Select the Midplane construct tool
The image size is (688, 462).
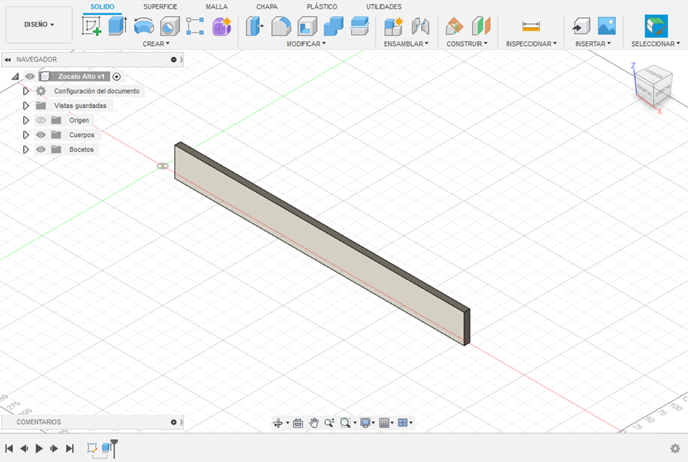click(481, 26)
